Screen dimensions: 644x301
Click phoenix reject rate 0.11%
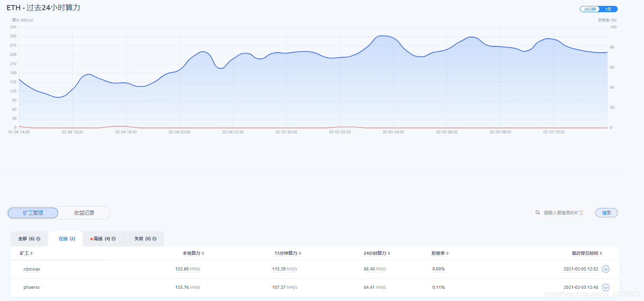click(438, 287)
